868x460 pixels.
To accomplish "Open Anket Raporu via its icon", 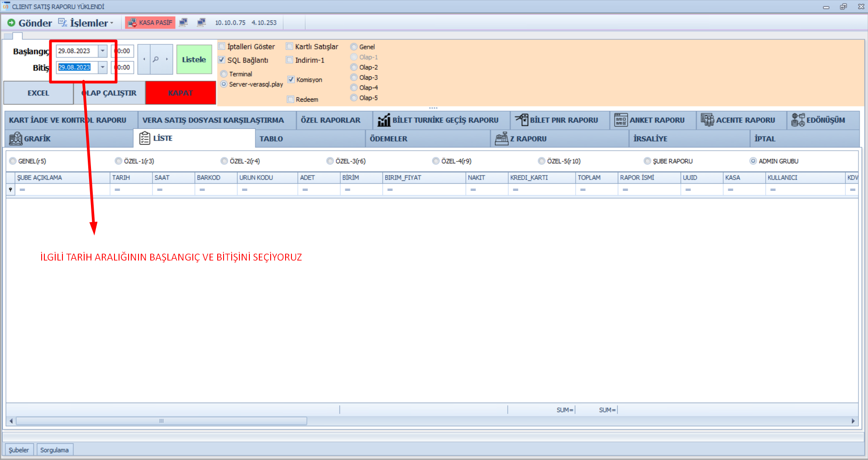I will pyautogui.click(x=620, y=120).
